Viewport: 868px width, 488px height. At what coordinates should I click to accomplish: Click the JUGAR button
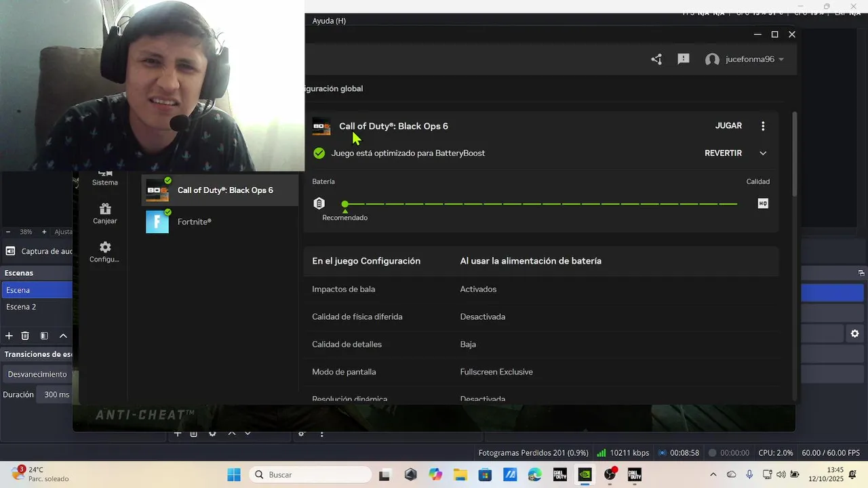pos(728,126)
